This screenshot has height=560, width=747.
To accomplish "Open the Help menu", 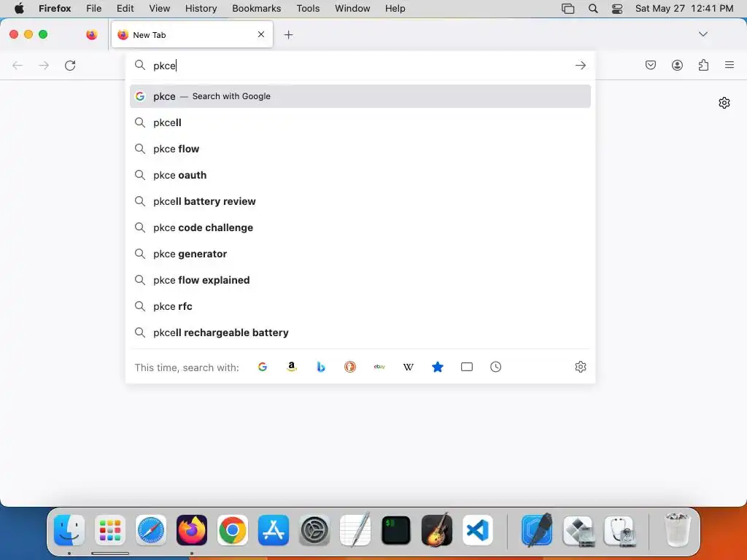I will click(395, 8).
